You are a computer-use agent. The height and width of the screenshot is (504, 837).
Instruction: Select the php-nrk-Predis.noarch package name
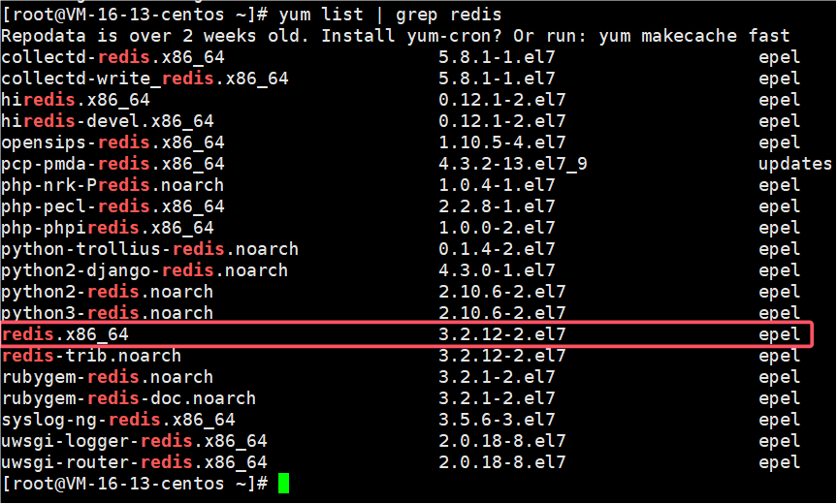[x=113, y=185]
